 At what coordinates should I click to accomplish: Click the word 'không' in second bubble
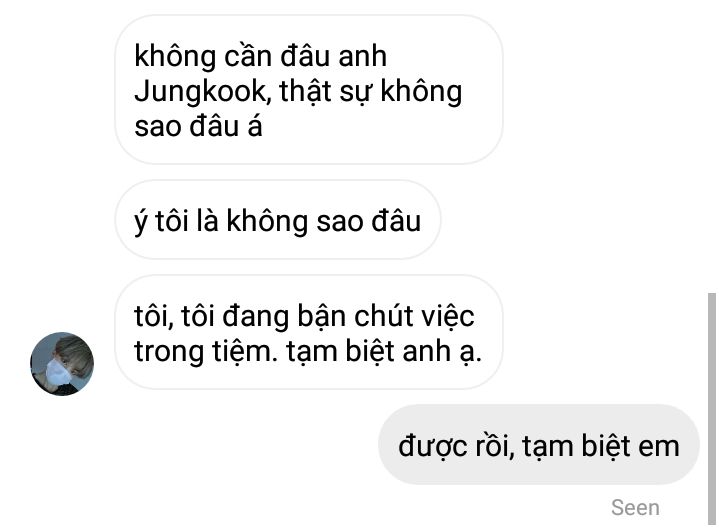click(267, 221)
